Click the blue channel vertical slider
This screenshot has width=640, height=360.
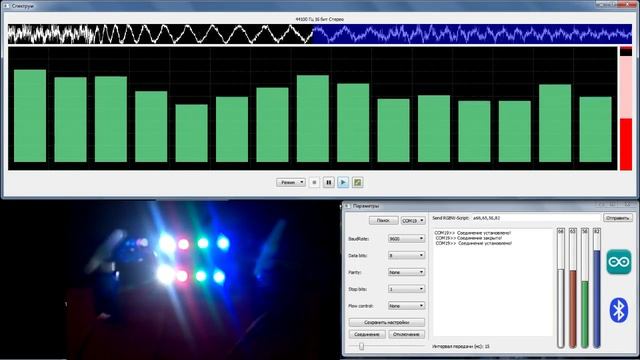tap(597, 288)
